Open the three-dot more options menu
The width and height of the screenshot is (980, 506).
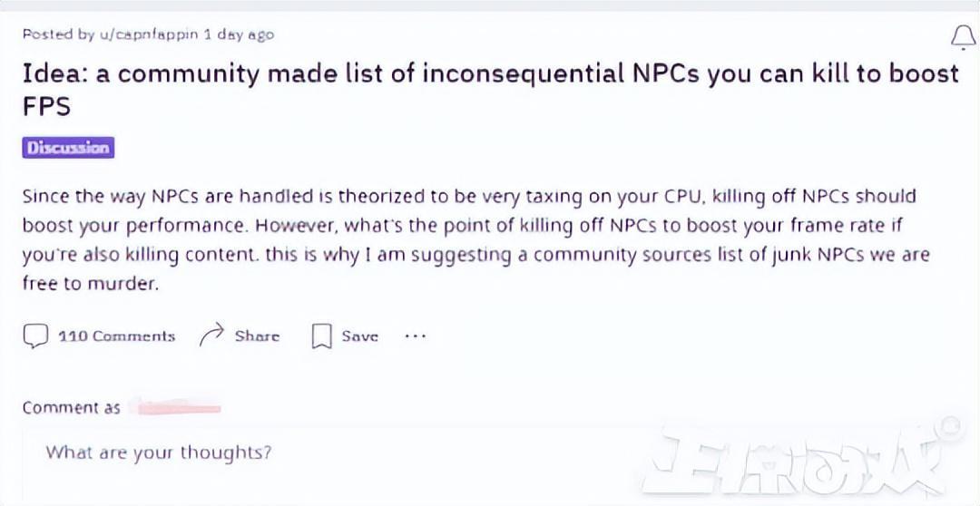click(x=415, y=336)
